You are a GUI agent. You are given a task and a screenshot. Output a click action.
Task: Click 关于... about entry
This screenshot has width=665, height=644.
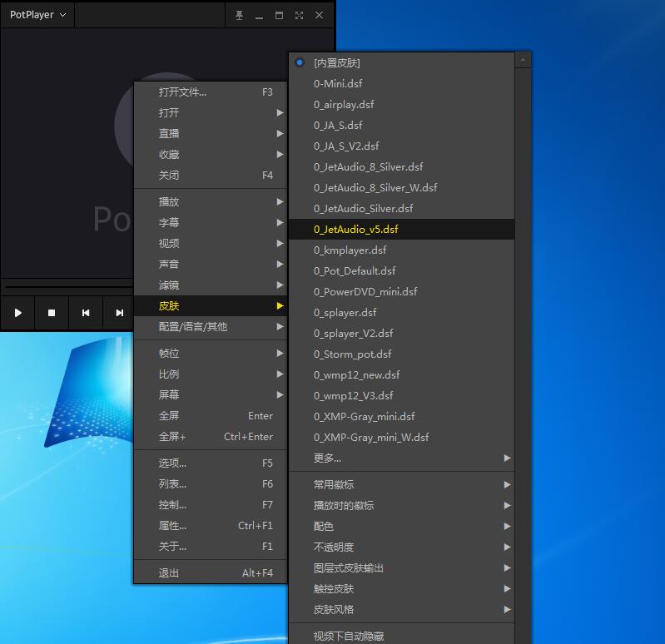coord(211,546)
